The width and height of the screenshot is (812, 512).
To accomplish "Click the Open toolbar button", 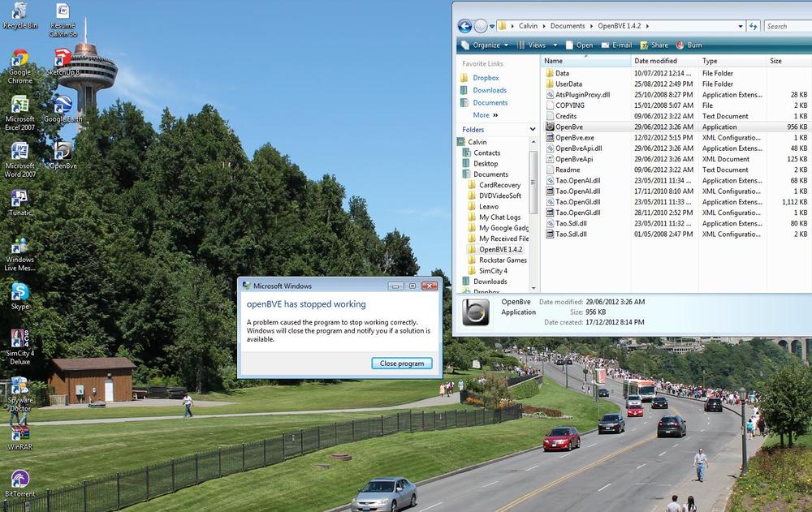I will (x=580, y=45).
